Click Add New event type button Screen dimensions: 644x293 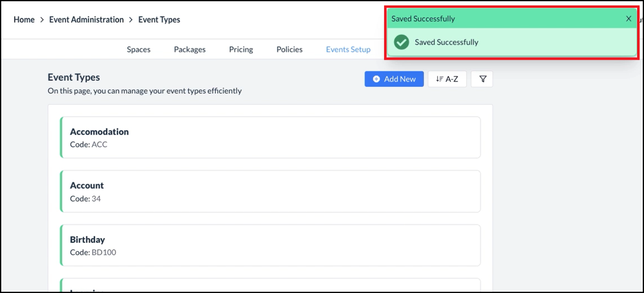pos(394,79)
